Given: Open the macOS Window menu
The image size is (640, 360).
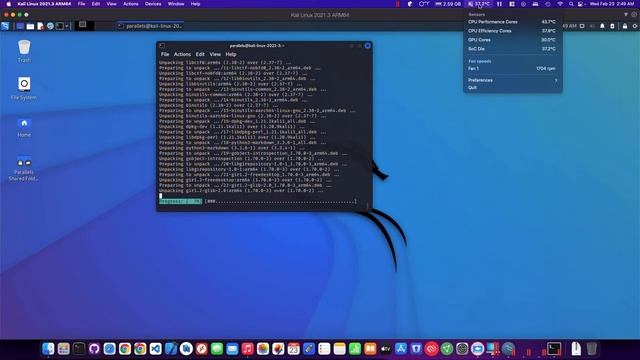Looking at the screenshot, I should click(176, 4).
